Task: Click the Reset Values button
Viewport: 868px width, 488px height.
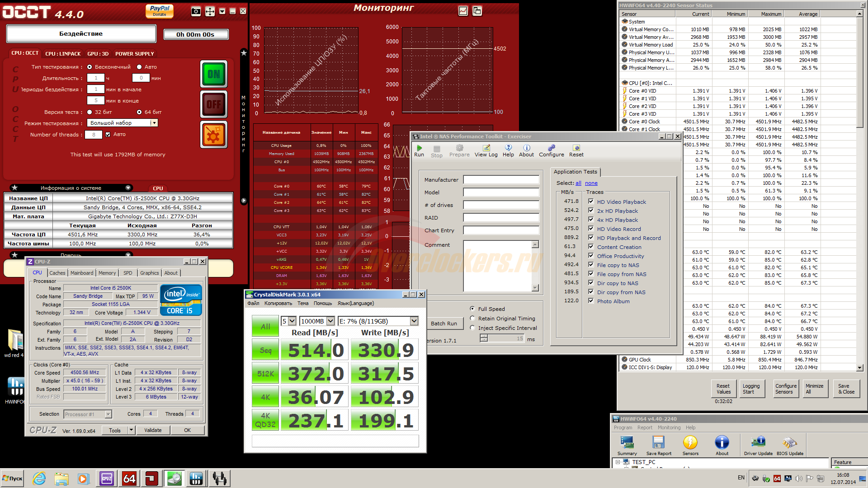Action: coord(723,389)
